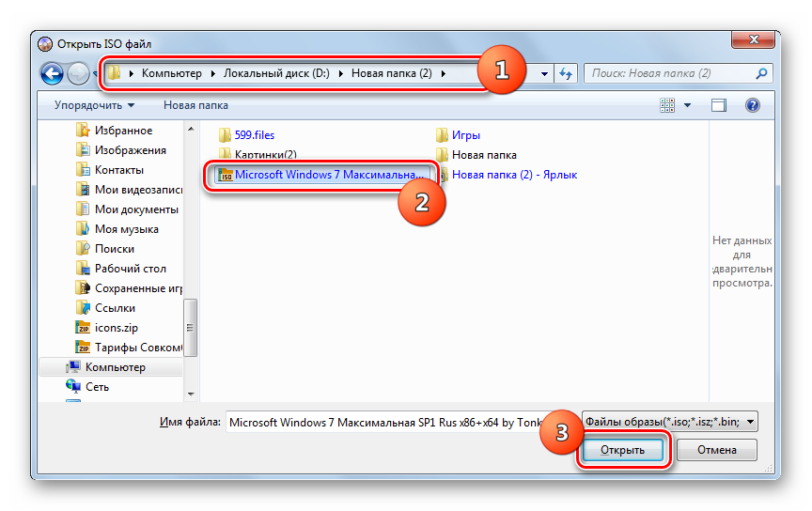Expand arrow after Компьютер in breadcrumb

(212, 73)
